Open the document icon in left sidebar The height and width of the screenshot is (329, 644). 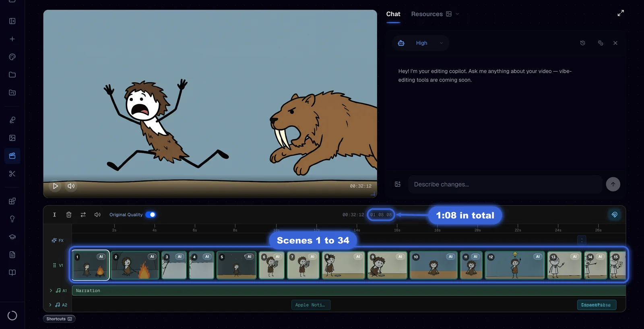pos(12,255)
